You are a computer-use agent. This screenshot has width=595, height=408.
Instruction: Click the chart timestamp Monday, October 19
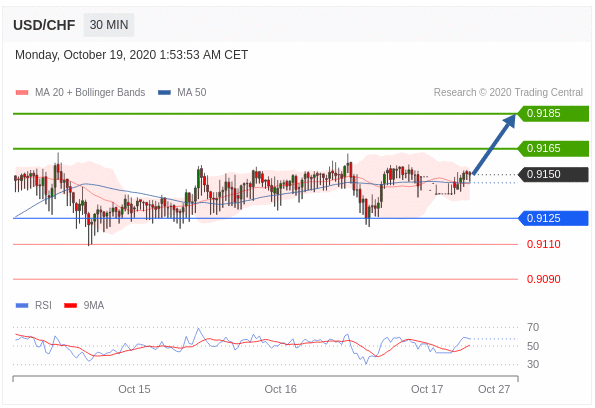(131, 55)
